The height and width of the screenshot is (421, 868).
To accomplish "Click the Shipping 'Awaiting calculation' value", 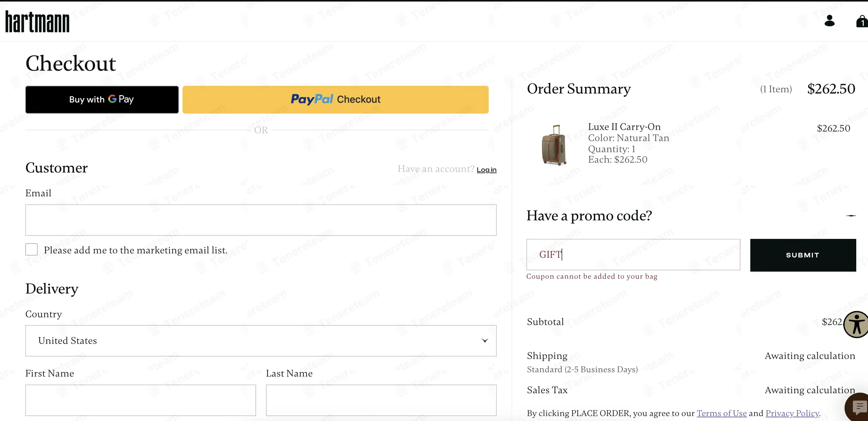I will click(810, 356).
